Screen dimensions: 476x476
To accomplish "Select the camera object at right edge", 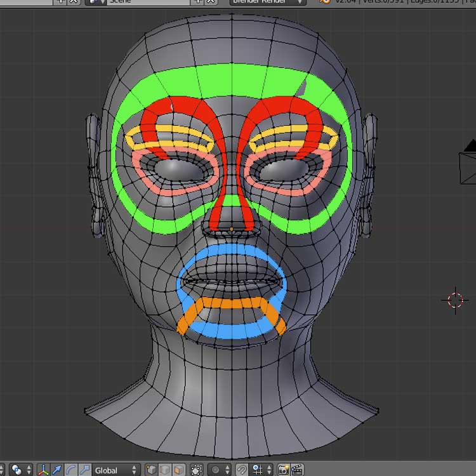I will point(468,162).
